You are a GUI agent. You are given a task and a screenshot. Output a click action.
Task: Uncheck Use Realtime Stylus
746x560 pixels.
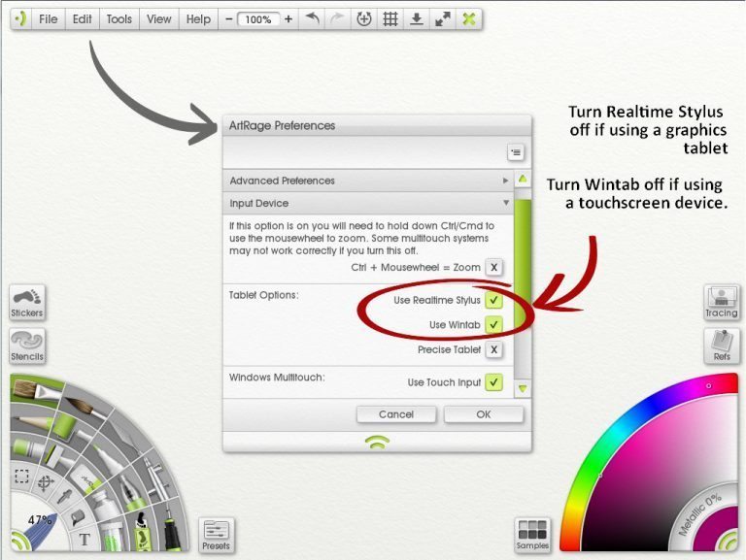point(493,300)
